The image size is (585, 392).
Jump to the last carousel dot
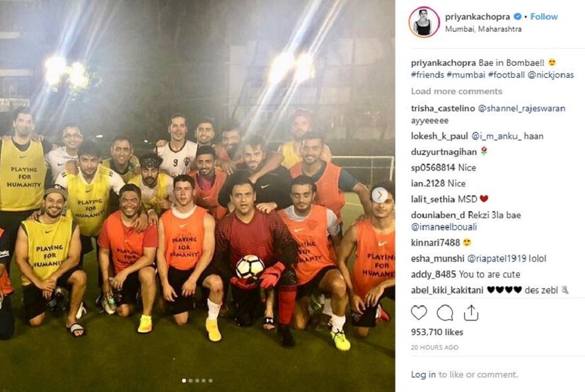click(x=210, y=381)
